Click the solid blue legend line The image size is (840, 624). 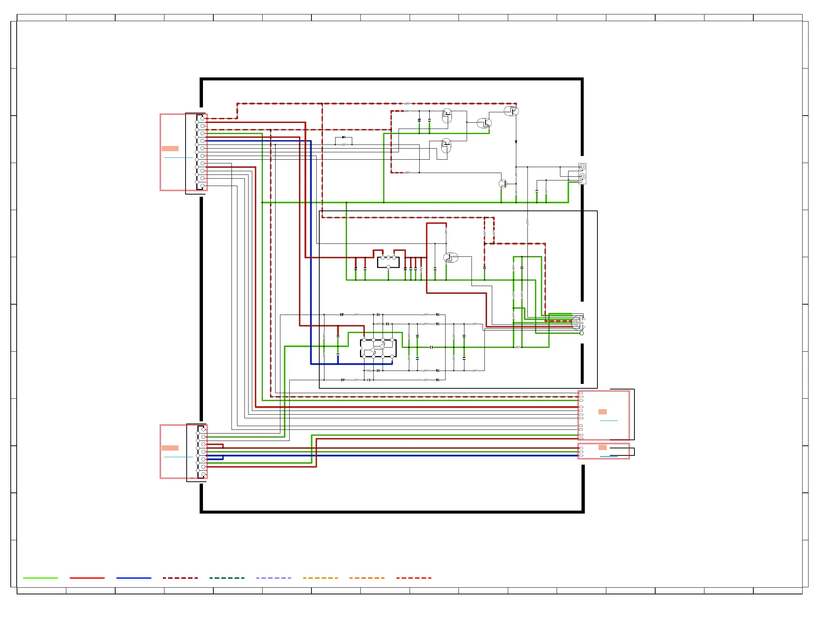(x=134, y=578)
